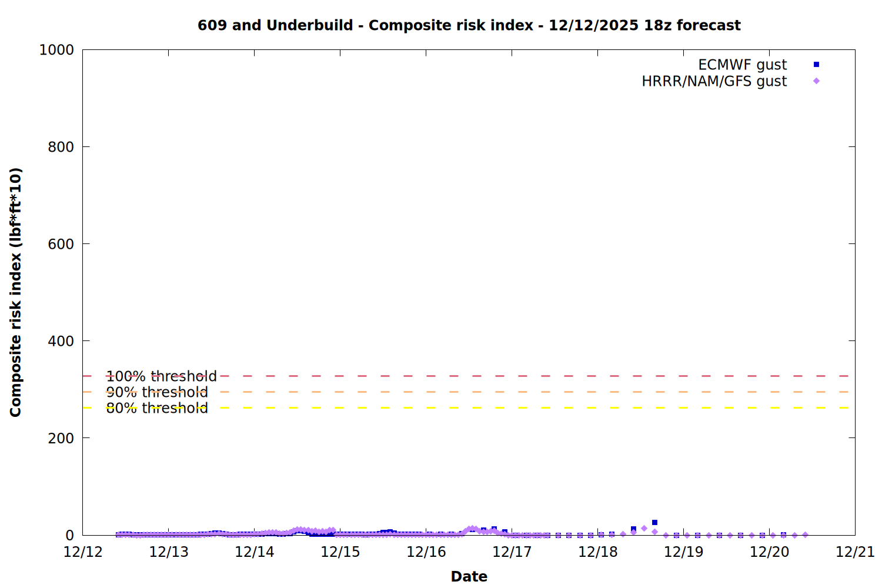Screen dimensions: 882x588
Task: Click the Composite risk index y-axis title
Action: pos(16,292)
